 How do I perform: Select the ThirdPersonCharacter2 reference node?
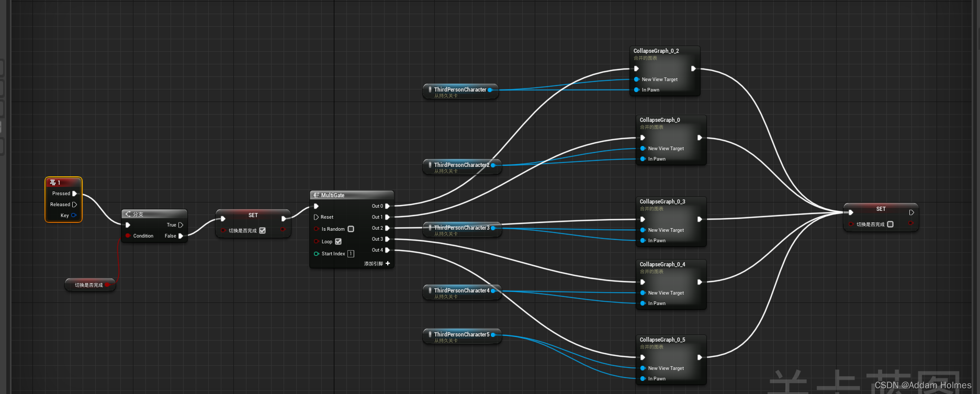pyautogui.click(x=462, y=167)
